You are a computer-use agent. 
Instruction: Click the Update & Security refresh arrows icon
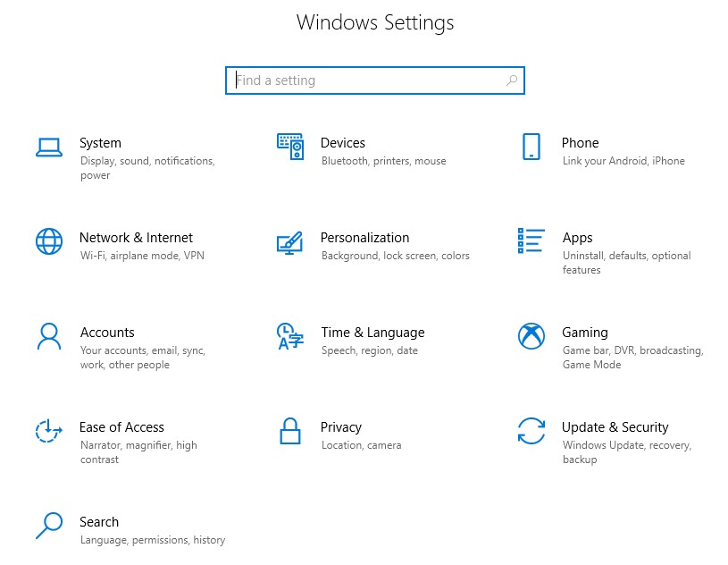coord(531,431)
